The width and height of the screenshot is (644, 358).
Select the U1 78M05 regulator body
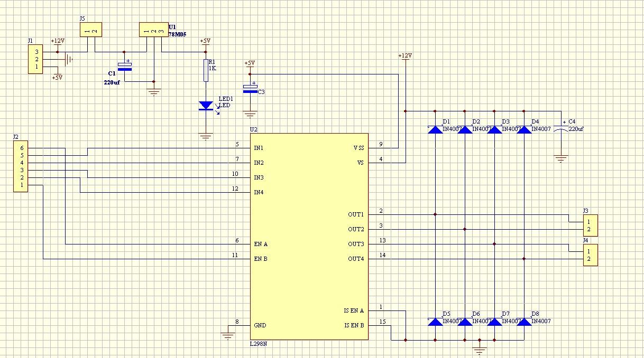pos(153,30)
